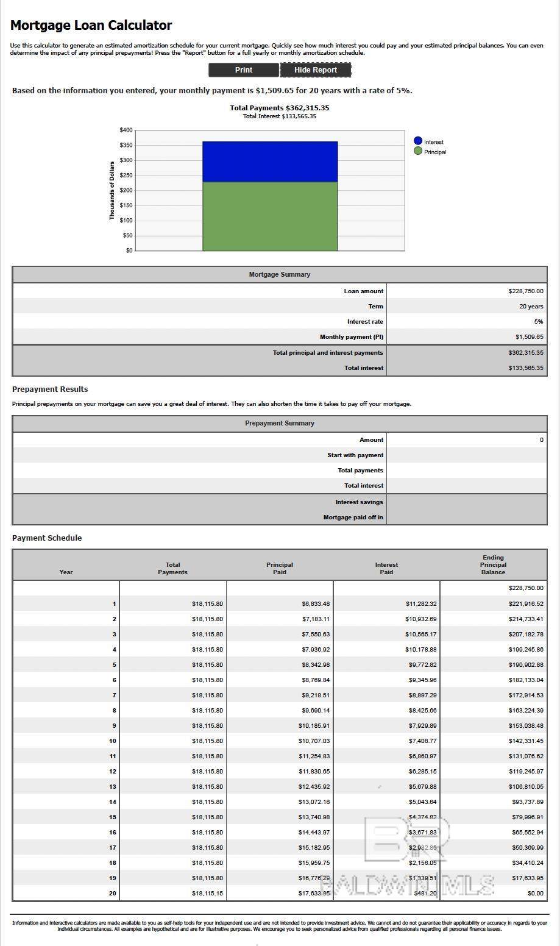Select the Year 1 interest paid cell
This screenshot has height=946, width=560.
421,604
